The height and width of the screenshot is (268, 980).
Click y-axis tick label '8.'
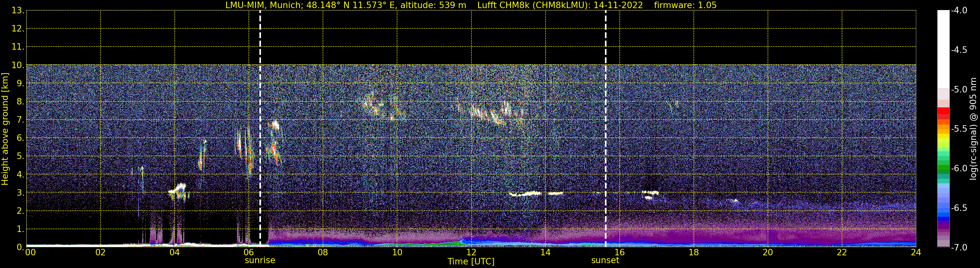[x=20, y=102]
